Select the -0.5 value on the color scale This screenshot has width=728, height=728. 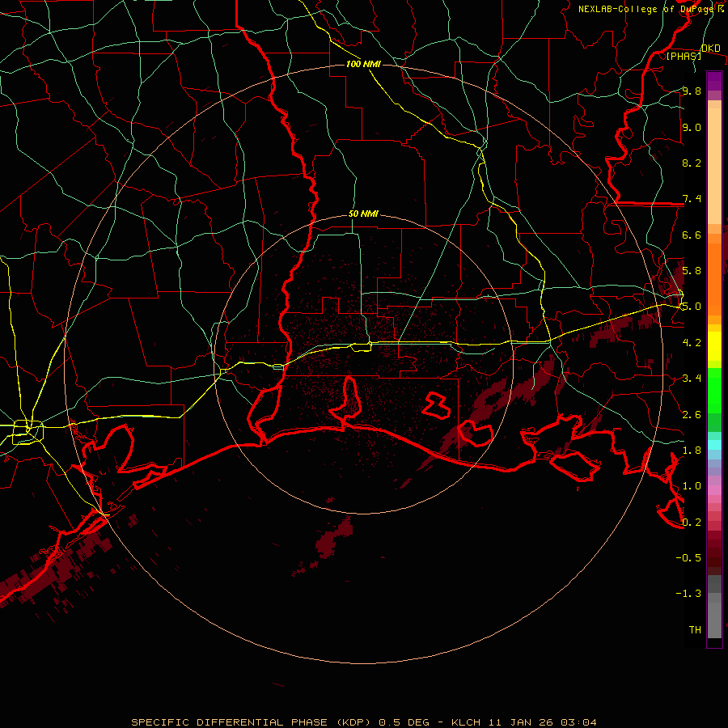tap(688, 558)
